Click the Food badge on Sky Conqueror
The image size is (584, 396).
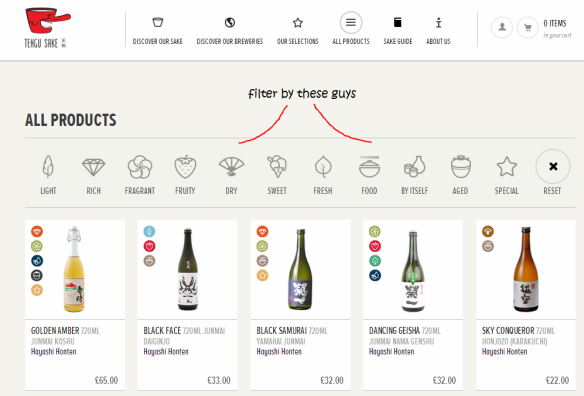[x=488, y=246]
